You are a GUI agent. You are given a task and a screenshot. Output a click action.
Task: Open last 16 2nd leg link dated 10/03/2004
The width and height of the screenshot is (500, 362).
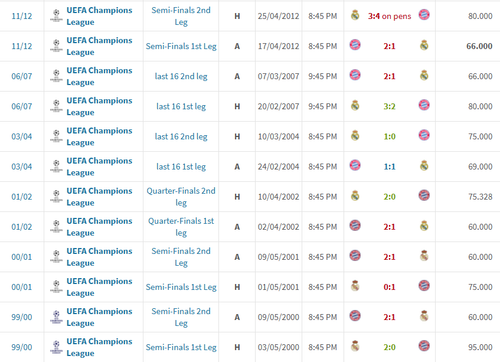[181, 136]
